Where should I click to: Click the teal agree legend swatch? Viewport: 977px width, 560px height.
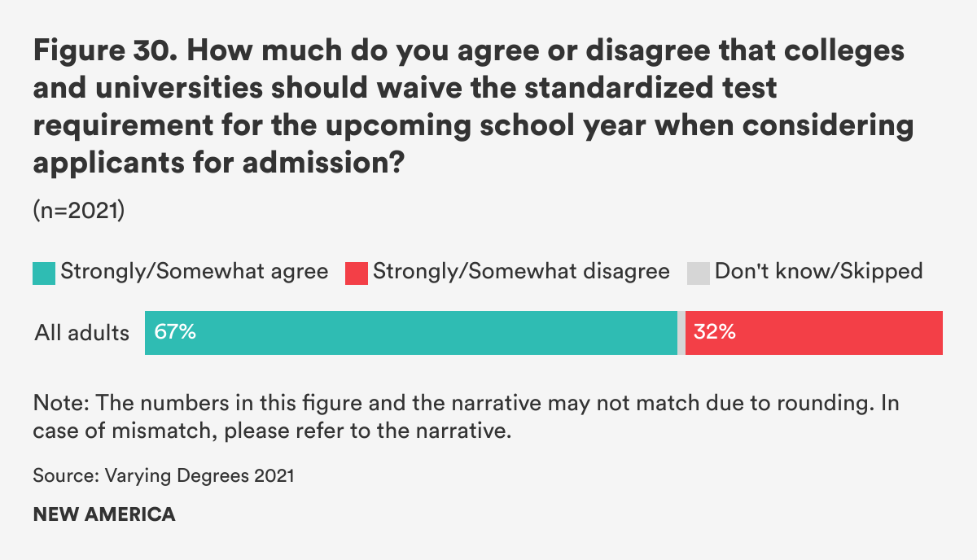point(44,272)
